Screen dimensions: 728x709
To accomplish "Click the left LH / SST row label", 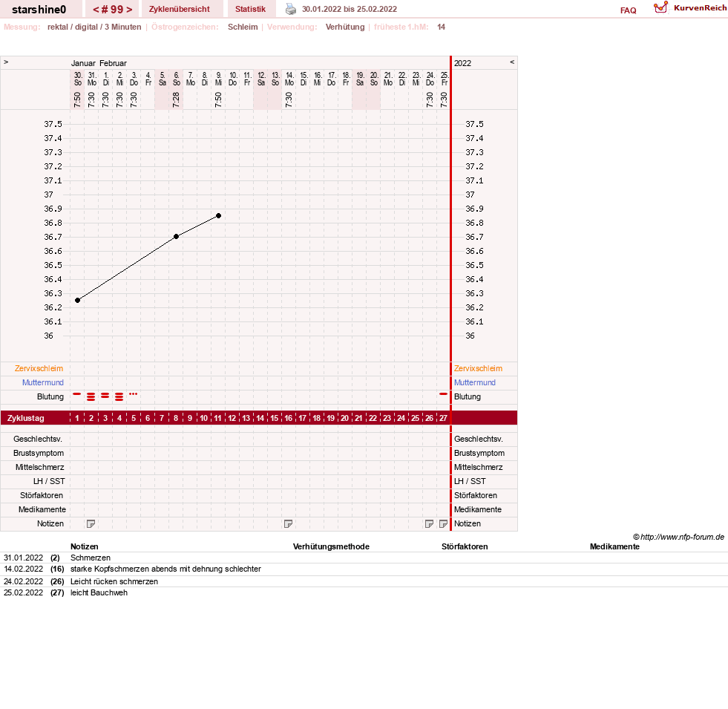I will 49,481.
